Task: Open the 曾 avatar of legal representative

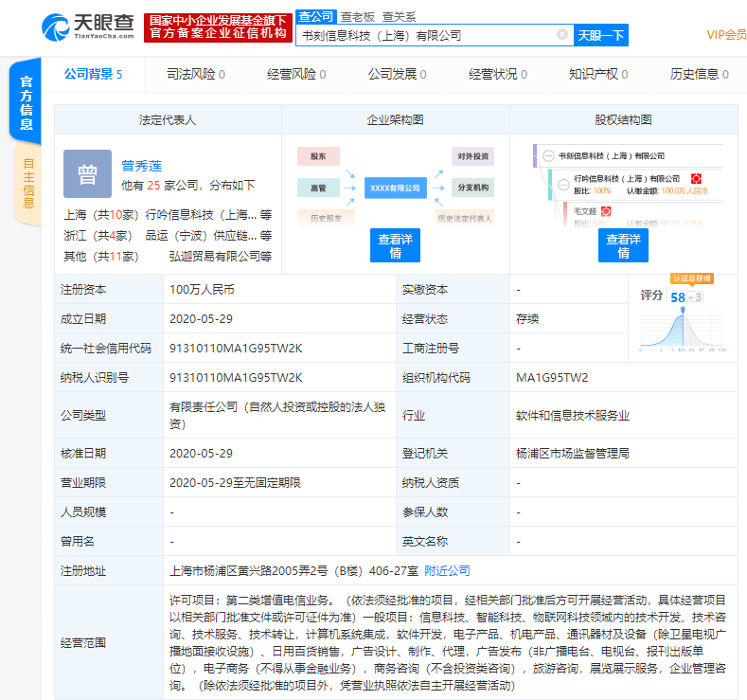Action: coord(88,174)
